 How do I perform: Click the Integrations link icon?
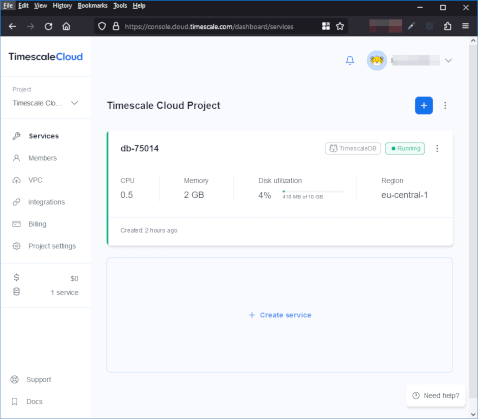coord(16,202)
